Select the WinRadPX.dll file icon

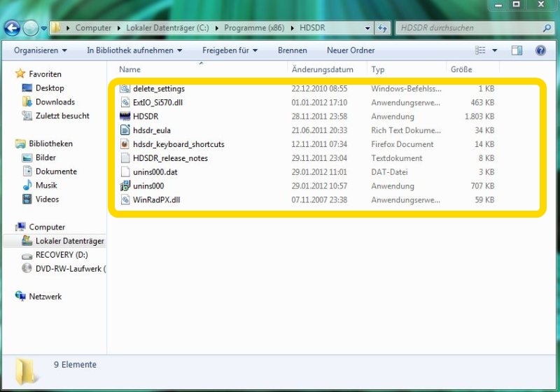click(125, 200)
